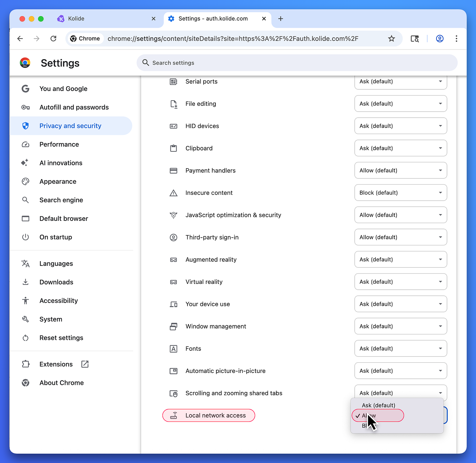
Task: Select the Appearance palette icon
Action: (25, 181)
